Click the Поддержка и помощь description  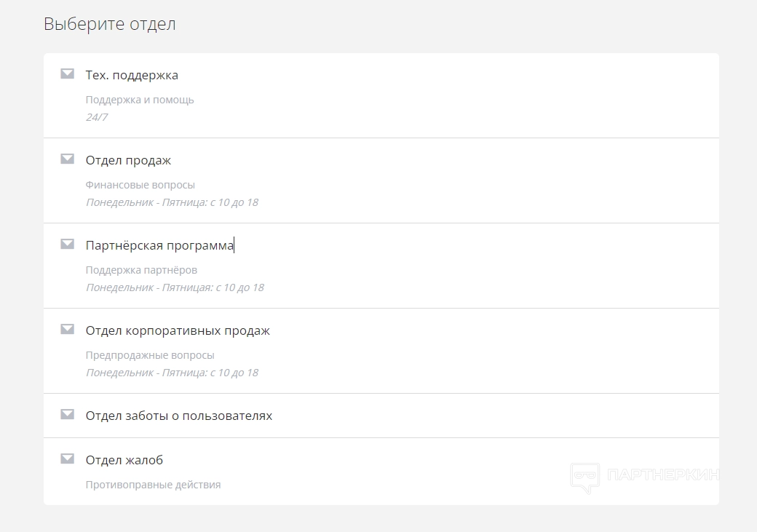point(140,100)
